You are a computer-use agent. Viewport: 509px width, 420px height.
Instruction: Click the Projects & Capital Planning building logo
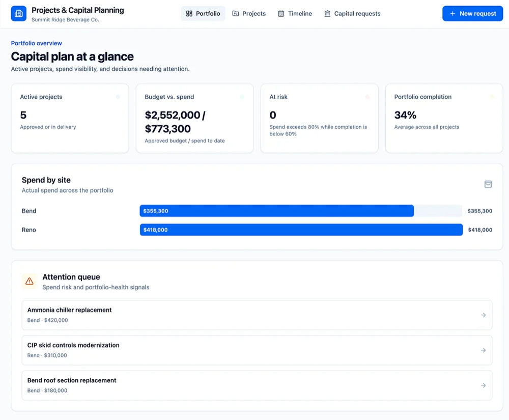(x=18, y=14)
